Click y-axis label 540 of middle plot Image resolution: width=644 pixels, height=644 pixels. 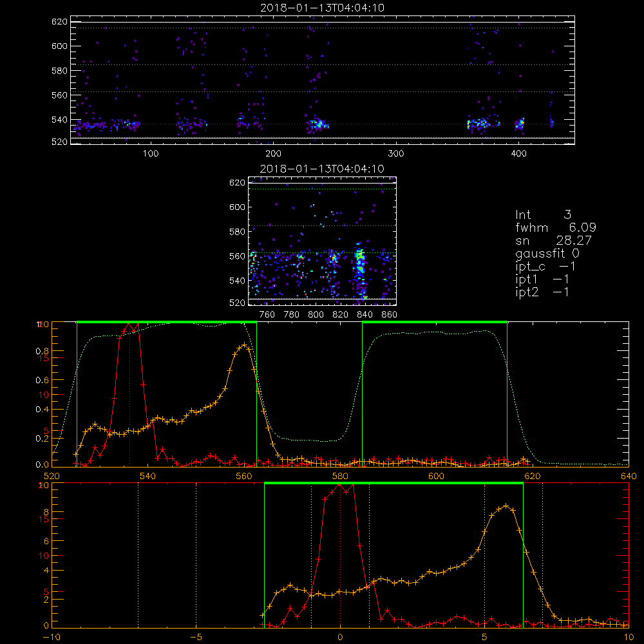coord(237,281)
